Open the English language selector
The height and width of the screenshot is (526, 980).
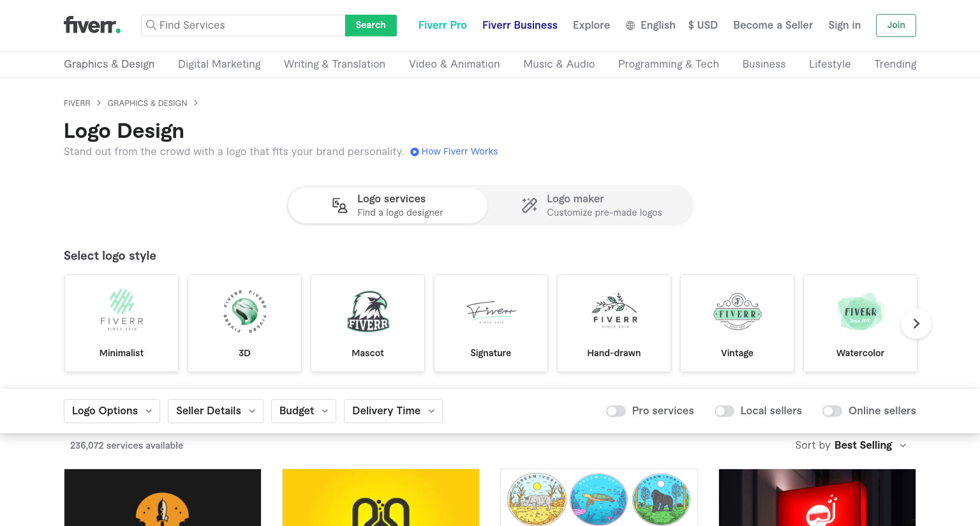[x=651, y=26]
